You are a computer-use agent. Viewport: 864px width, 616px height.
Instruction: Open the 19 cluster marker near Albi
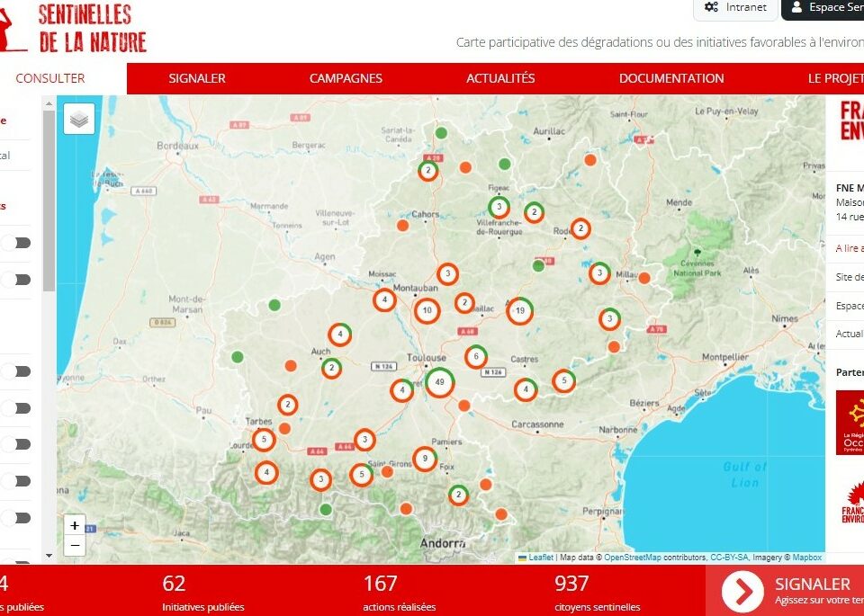tap(519, 310)
